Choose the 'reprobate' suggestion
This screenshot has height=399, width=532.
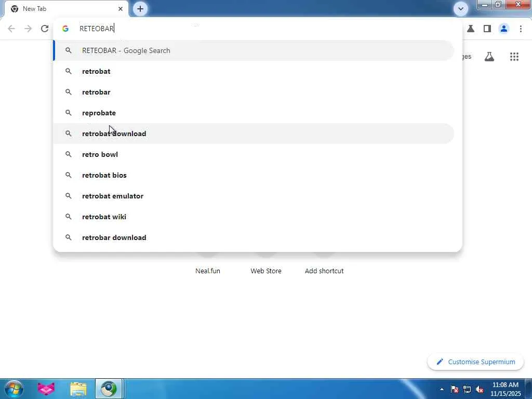point(254,113)
